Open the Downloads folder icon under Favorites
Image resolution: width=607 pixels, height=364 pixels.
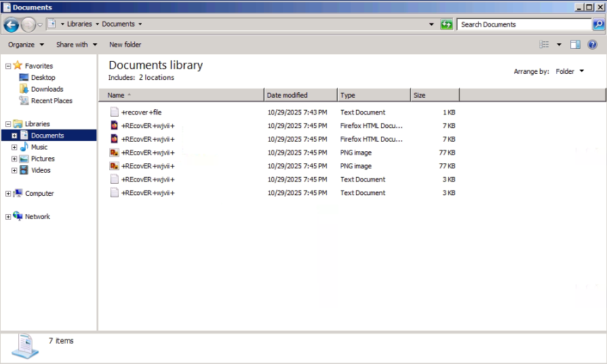24,89
